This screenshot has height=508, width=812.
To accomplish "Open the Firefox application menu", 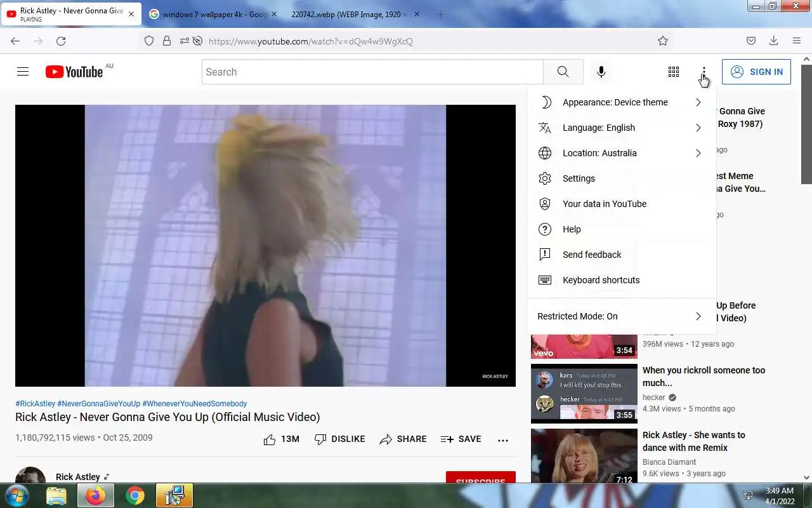I will point(797,41).
